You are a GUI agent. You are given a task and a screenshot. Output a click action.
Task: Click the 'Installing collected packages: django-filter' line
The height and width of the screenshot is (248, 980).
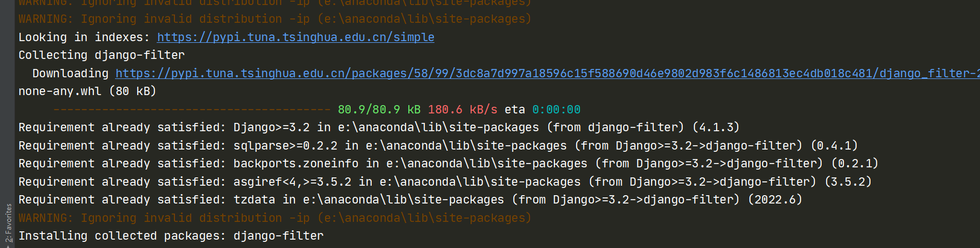[171, 236]
